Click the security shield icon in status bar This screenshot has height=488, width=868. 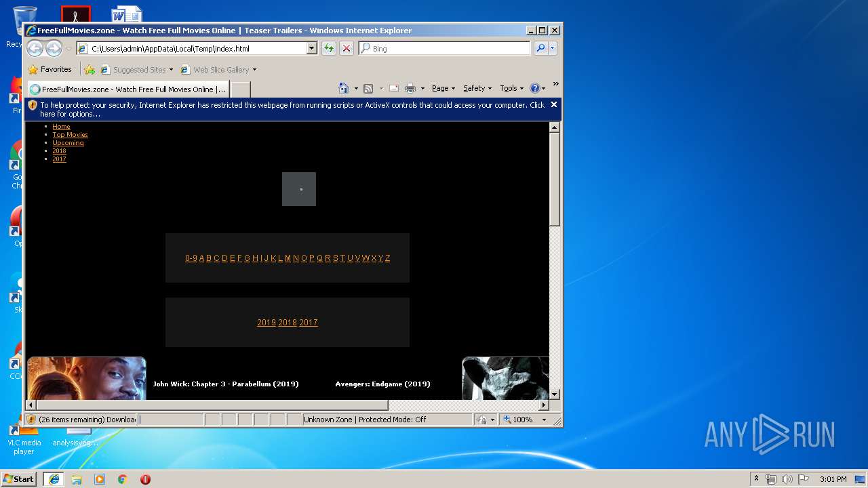pos(31,420)
